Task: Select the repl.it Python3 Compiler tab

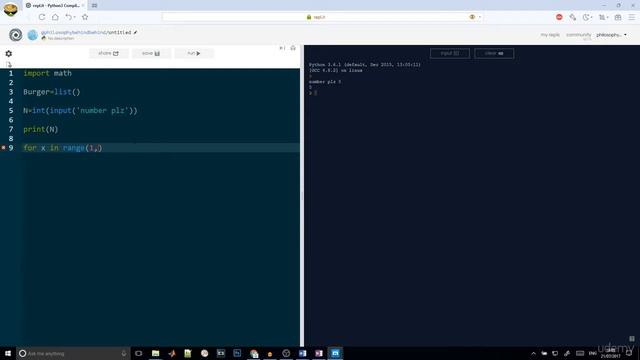Action: pyautogui.click(x=55, y=5)
